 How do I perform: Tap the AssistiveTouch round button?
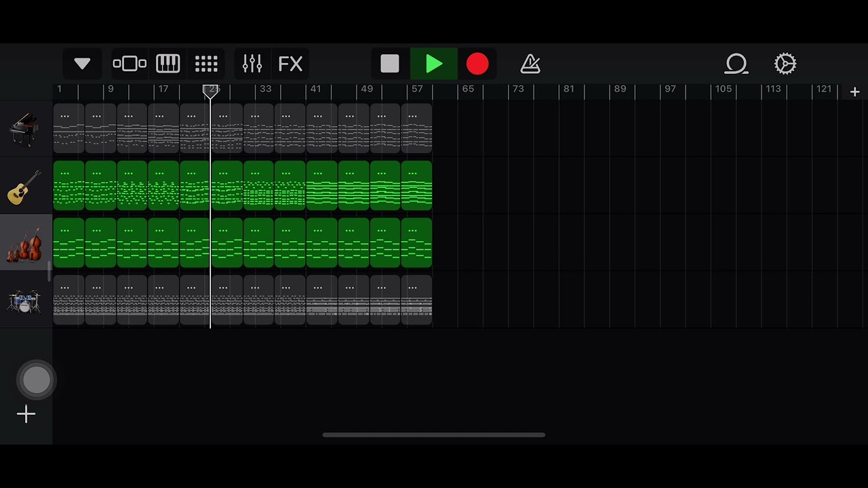tap(37, 380)
